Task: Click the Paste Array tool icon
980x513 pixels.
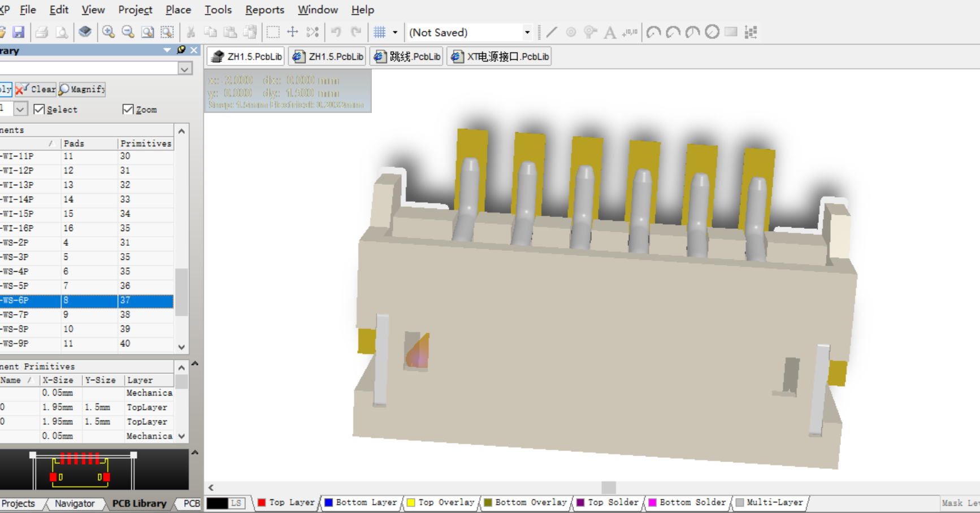Action: click(751, 32)
